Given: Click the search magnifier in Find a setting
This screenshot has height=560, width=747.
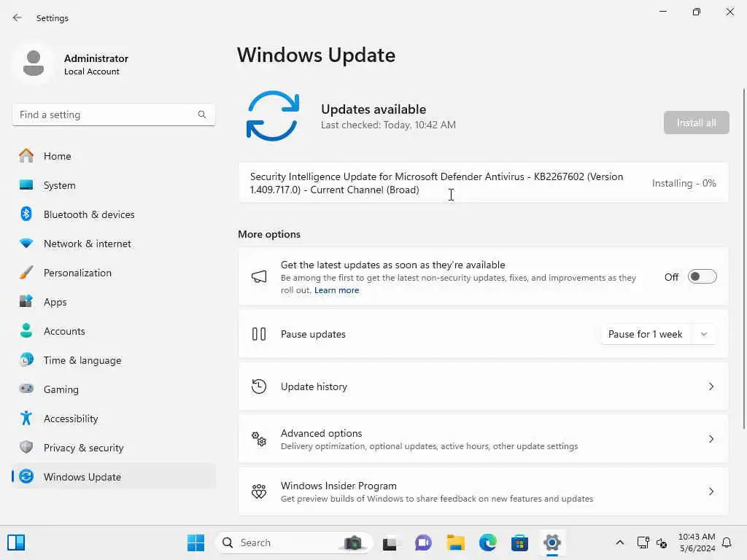Looking at the screenshot, I should pos(202,114).
